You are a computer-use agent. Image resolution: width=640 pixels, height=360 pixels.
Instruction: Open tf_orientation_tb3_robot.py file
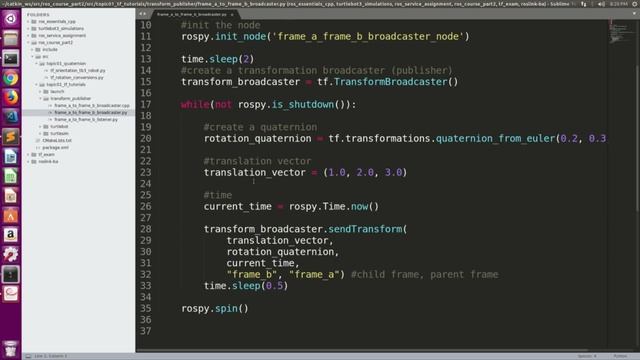(78, 71)
